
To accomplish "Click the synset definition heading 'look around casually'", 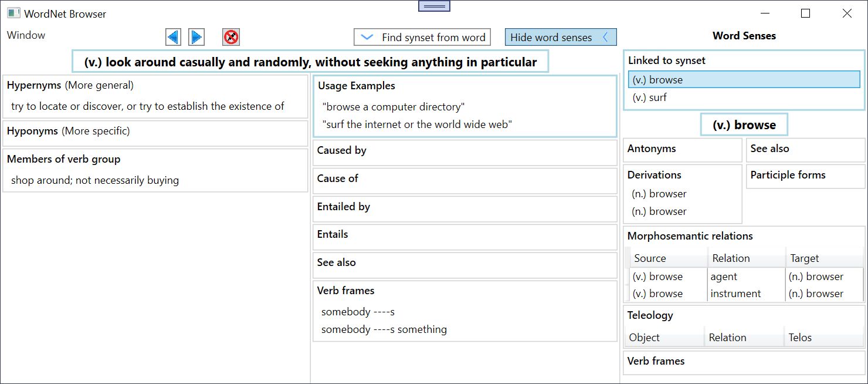I will (x=310, y=62).
